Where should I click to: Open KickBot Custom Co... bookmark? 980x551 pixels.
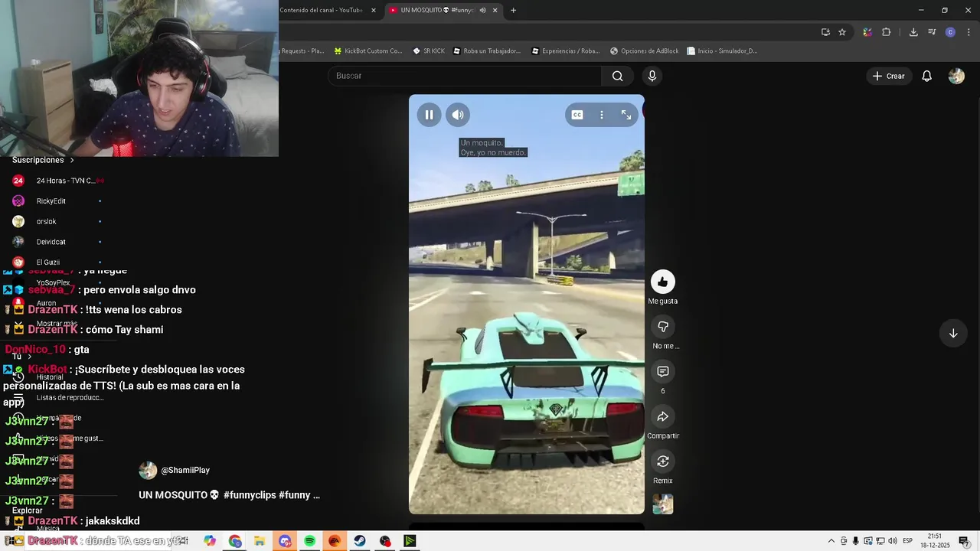367,51
